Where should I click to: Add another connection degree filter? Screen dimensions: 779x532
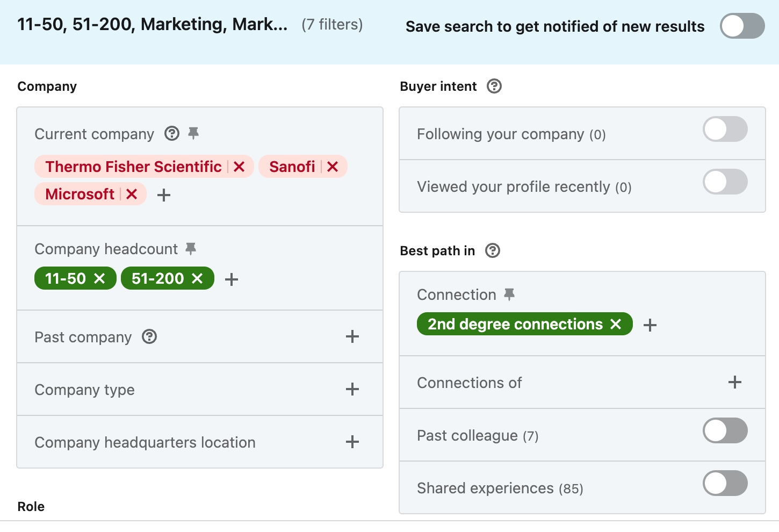coord(650,325)
